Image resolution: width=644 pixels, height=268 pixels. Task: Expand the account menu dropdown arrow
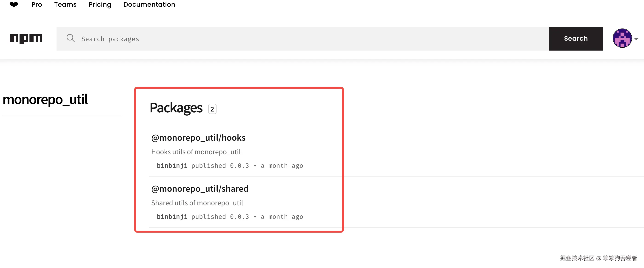pyautogui.click(x=636, y=39)
